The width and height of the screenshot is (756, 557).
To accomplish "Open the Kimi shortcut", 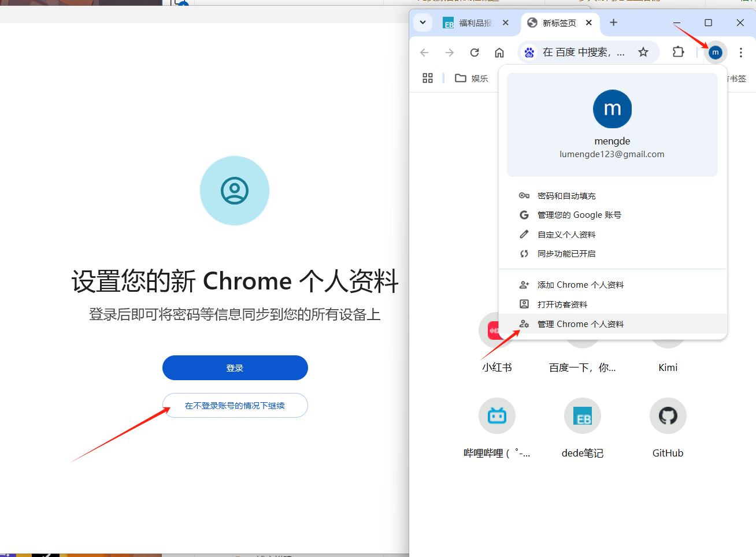I will click(668, 330).
